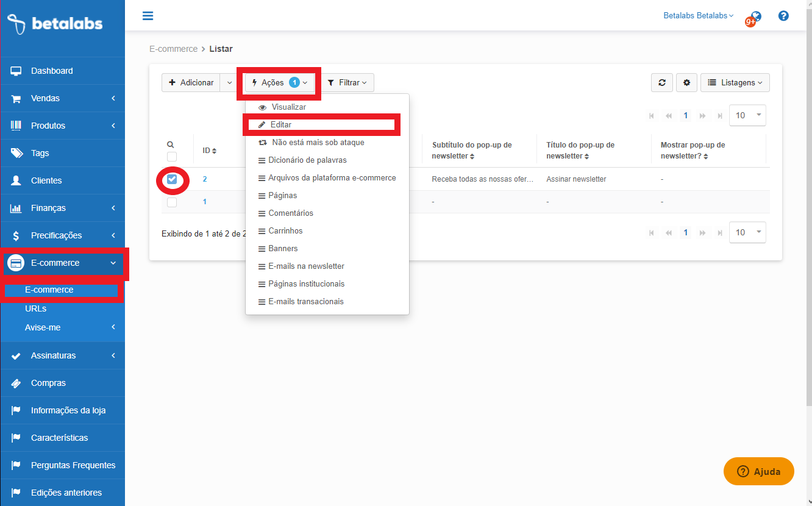Image resolution: width=812 pixels, height=506 pixels.
Task: Open the ID 2 record link
Action: (x=205, y=179)
